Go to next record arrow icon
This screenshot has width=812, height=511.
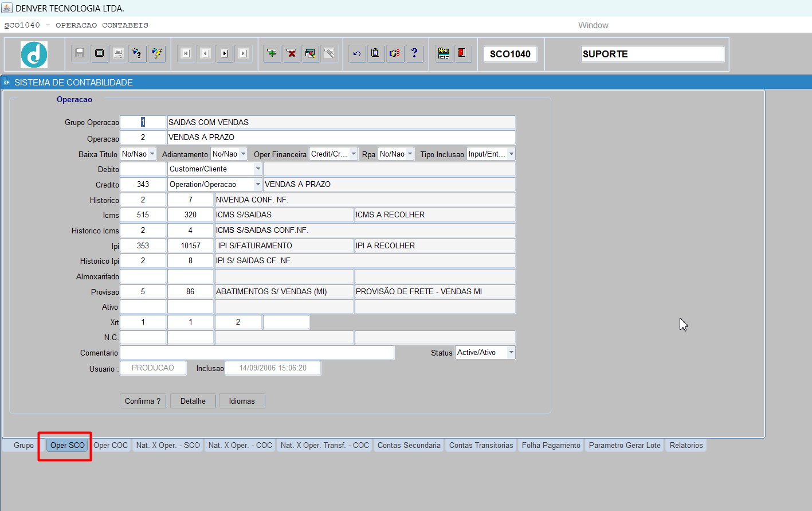point(225,53)
